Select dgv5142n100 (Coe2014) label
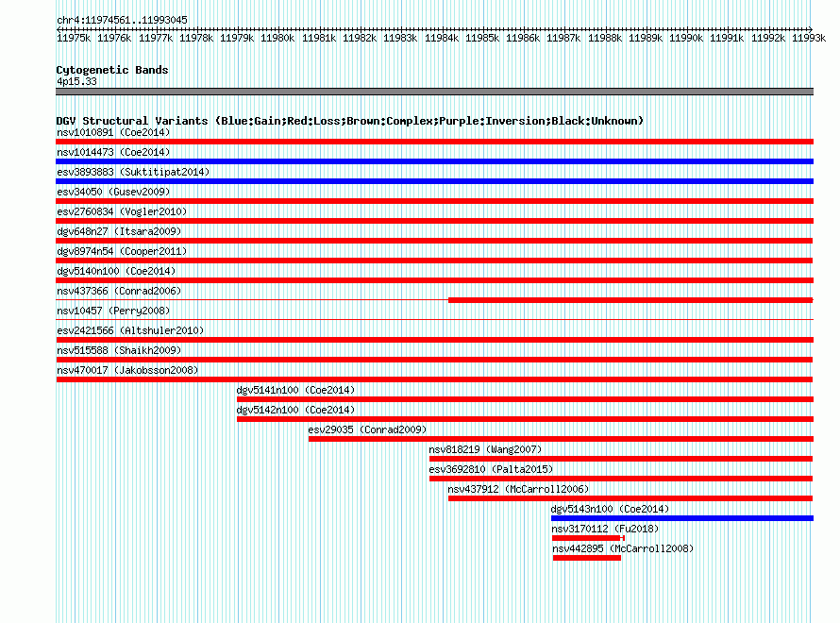The width and height of the screenshot is (840, 623). point(295,410)
